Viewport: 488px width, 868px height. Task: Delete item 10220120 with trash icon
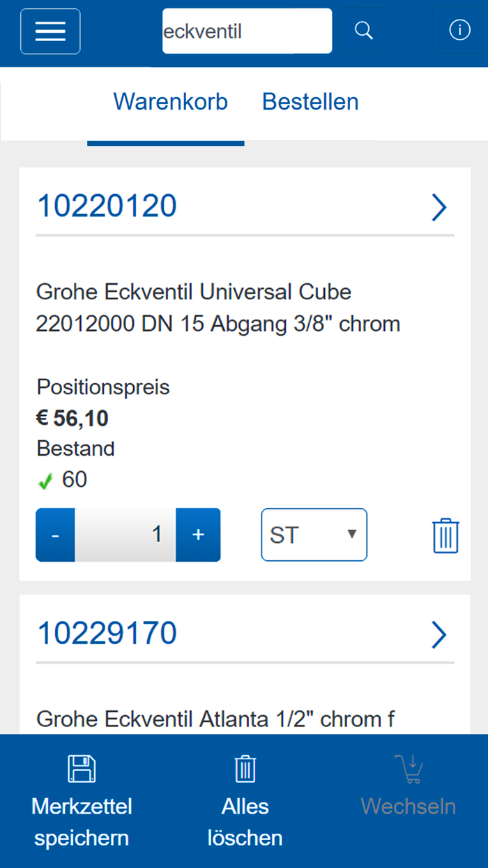click(445, 536)
